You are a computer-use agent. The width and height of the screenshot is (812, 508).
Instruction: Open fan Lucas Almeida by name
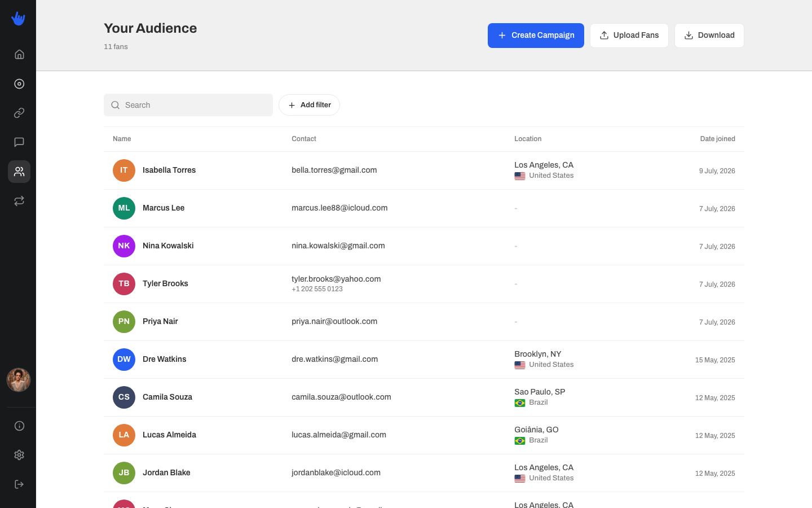click(169, 435)
